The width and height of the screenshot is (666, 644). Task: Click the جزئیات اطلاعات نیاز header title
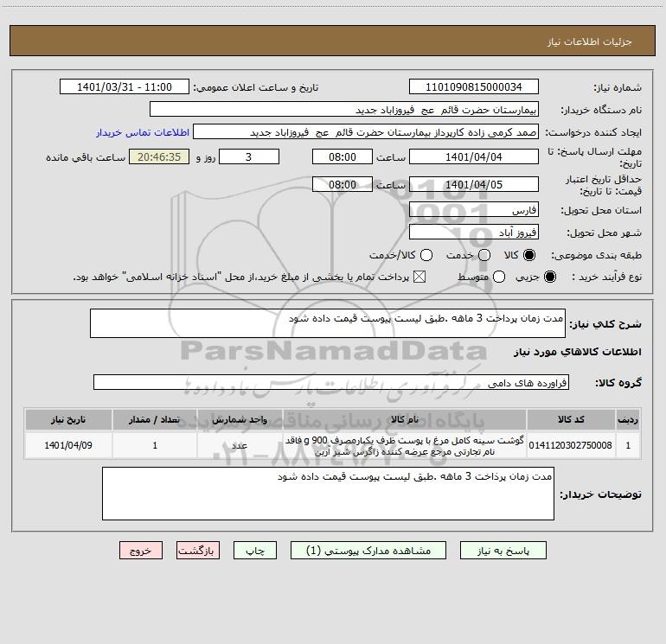590,41
